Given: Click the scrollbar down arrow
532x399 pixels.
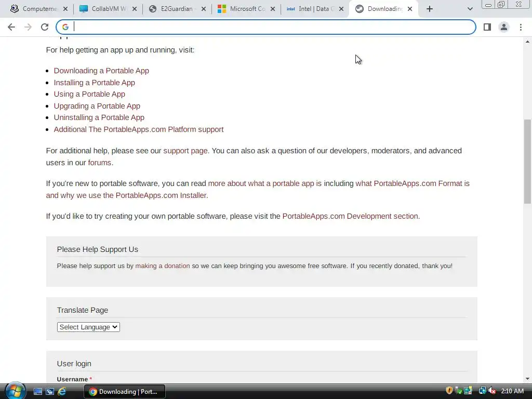Looking at the screenshot, I should (x=527, y=379).
